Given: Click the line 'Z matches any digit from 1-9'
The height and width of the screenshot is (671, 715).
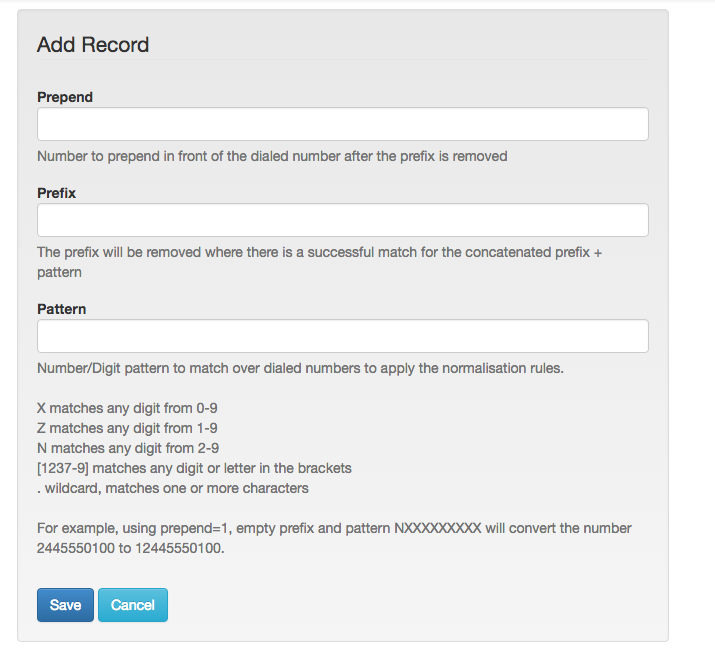Looking at the screenshot, I should click(x=127, y=428).
